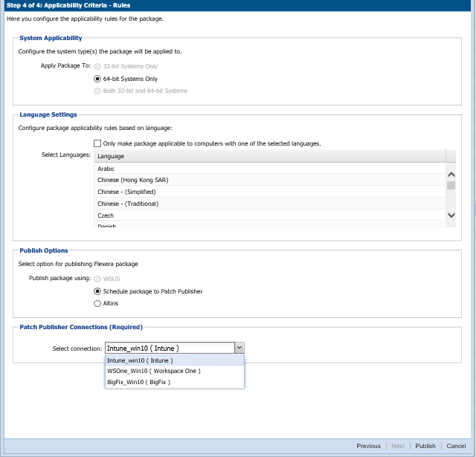Choose WSOne_Win10 ( Workspace One ) connection
Viewport: 476px width, 457px height.
[153, 371]
